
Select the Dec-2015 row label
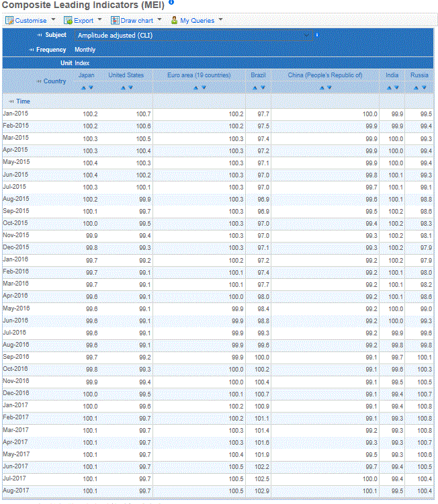point(16,247)
